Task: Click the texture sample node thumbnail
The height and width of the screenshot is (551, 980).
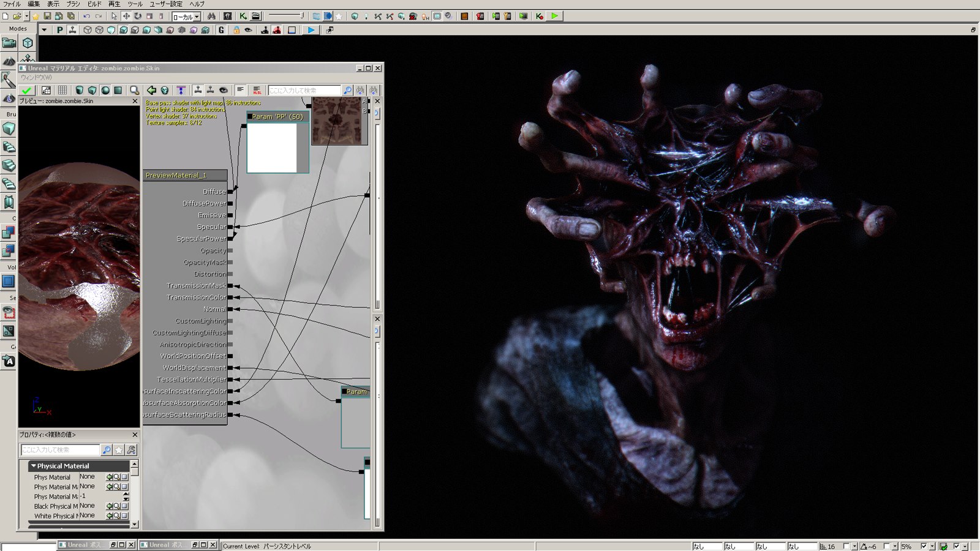Action: [x=336, y=121]
